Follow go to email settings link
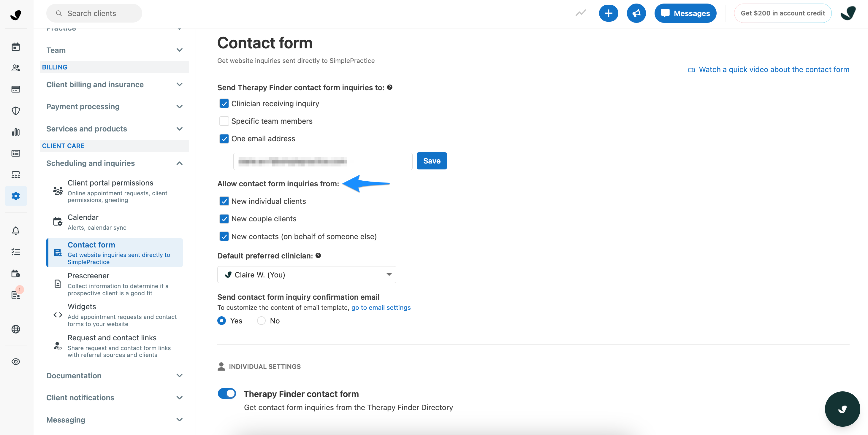The width and height of the screenshot is (868, 435). (x=381, y=307)
